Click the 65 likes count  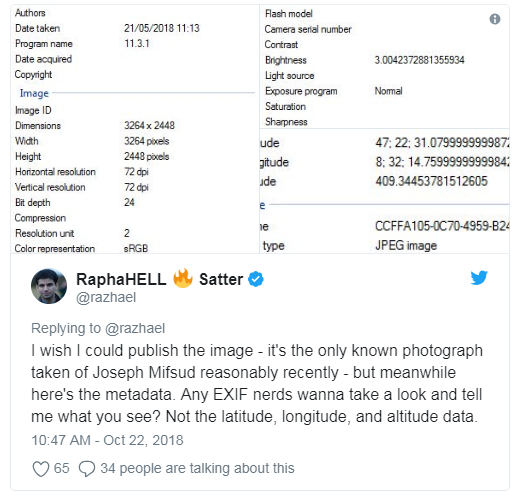62,468
